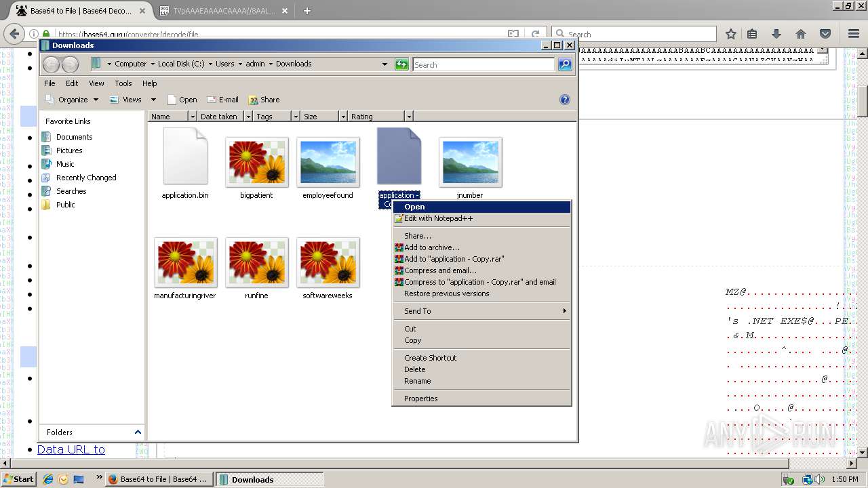Click the Share toolbar button

click(264, 100)
